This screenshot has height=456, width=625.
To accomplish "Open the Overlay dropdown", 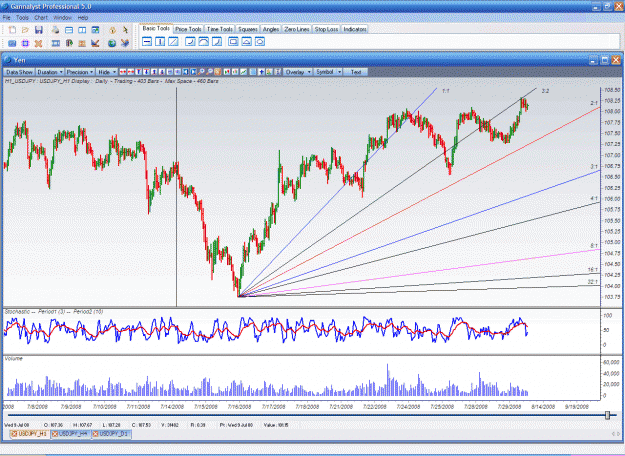I will (x=298, y=72).
